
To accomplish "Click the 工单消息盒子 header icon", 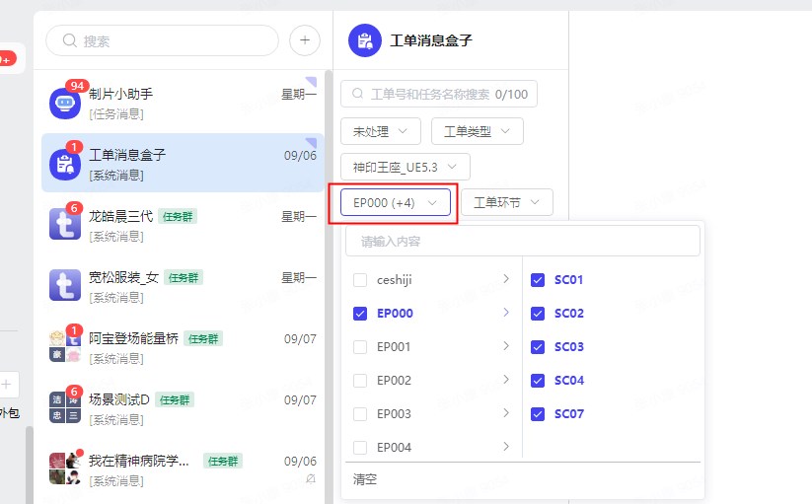I will [365, 40].
